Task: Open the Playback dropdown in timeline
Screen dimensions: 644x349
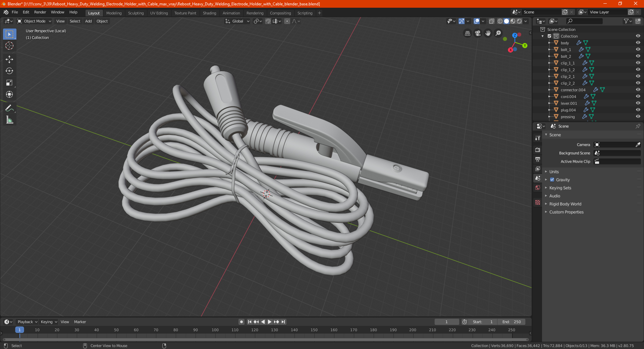Action: click(x=28, y=322)
